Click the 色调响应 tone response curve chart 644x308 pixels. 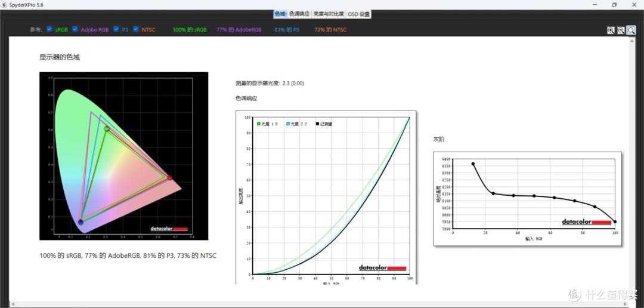pyautogui.click(x=326, y=198)
